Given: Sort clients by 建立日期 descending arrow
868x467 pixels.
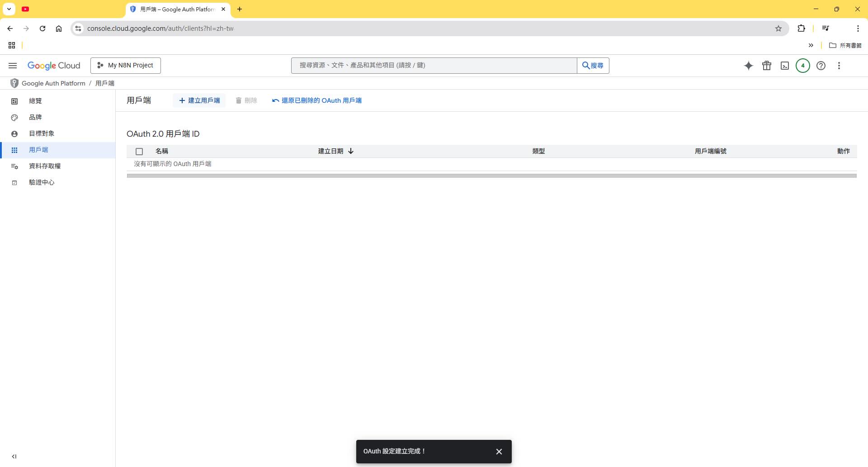Looking at the screenshot, I should (x=351, y=151).
